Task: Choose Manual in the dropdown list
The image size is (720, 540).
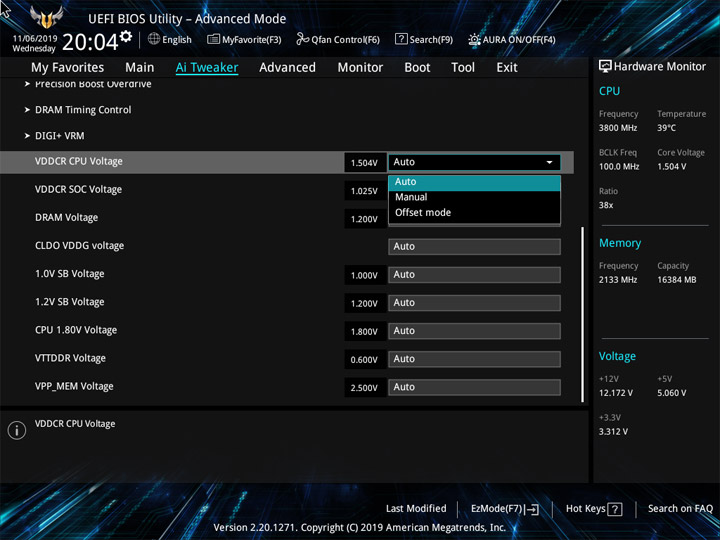Action: pos(474,197)
